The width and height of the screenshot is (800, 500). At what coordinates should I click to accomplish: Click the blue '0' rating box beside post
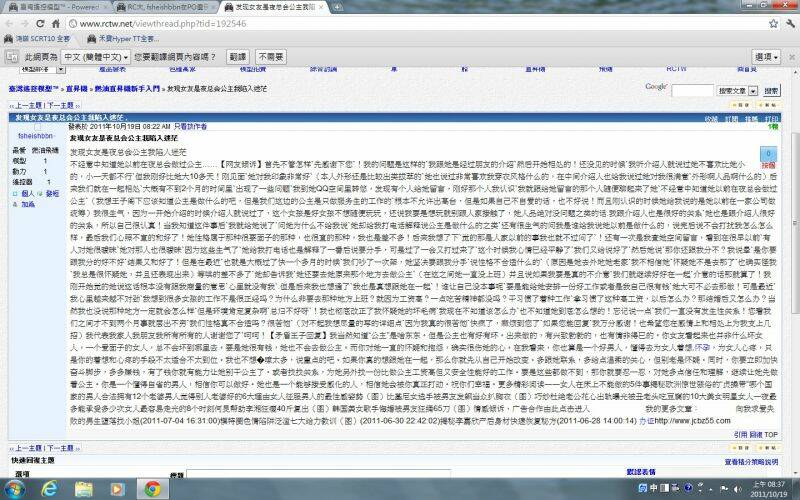click(768, 154)
